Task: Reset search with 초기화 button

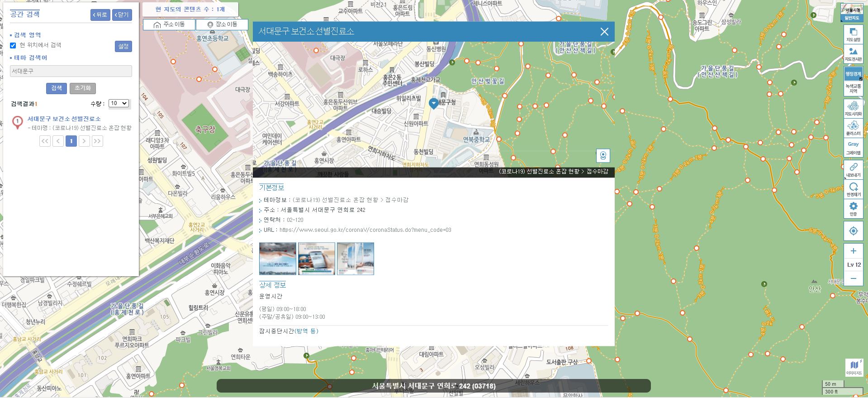Action: pos(82,88)
